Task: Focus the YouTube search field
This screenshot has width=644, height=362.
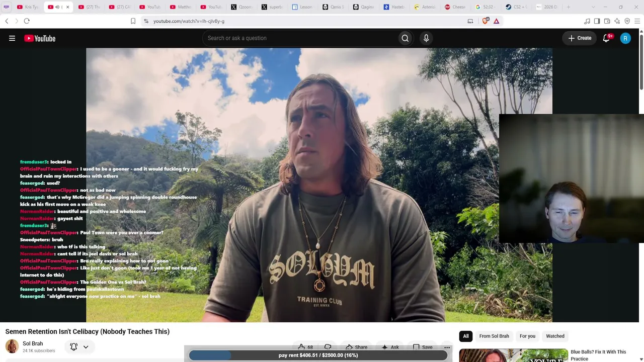Action: tap(299, 38)
